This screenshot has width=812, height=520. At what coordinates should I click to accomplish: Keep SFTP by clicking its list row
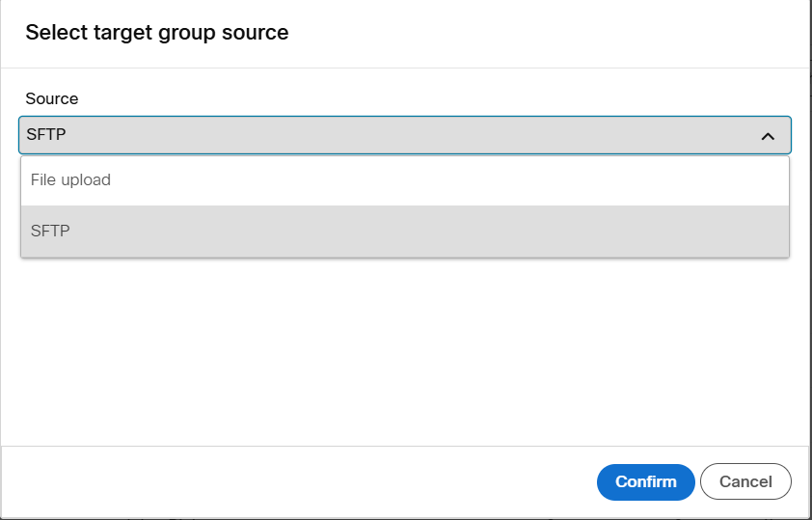405,231
